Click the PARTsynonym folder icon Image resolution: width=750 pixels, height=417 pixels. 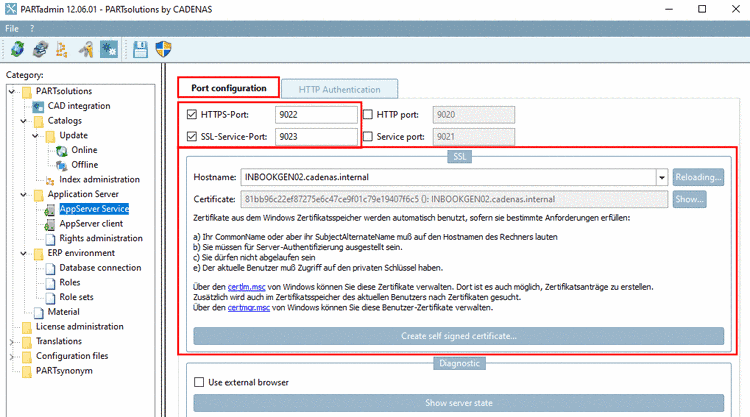[27, 371]
